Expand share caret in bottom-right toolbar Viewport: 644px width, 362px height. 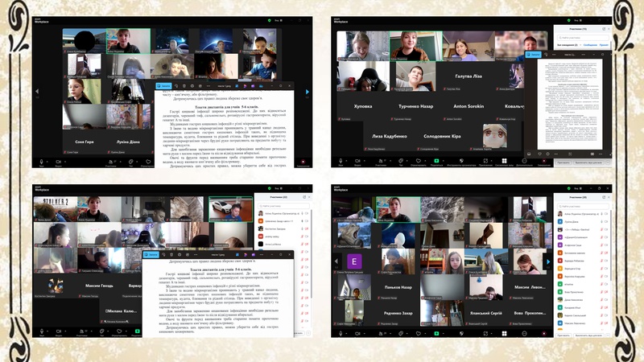(443, 333)
